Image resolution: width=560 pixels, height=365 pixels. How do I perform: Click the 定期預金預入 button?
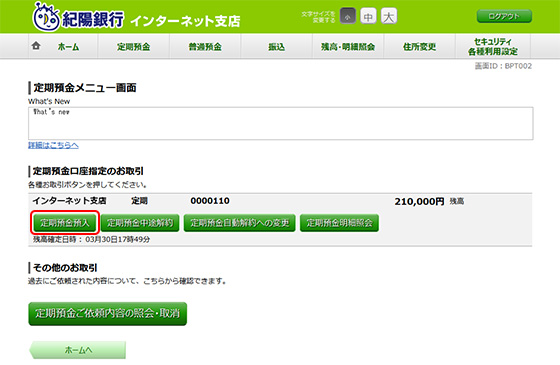click(65, 223)
